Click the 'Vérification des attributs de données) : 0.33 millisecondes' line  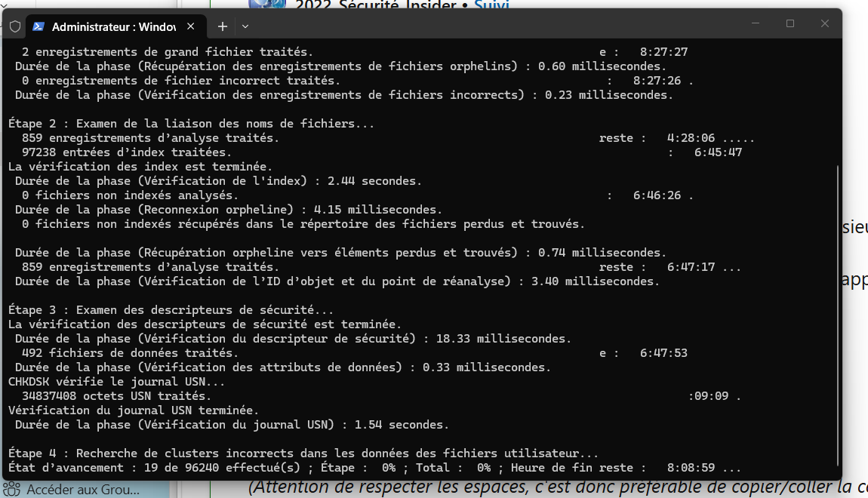pos(283,367)
